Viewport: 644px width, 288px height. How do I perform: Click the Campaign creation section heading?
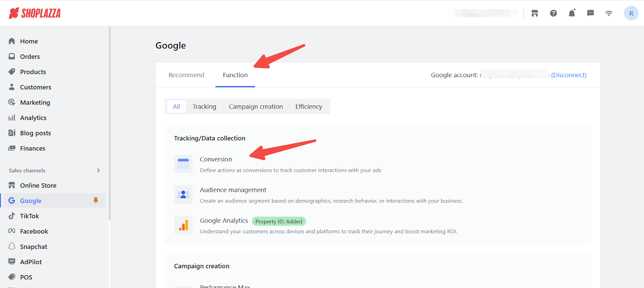tap(202, 266)
